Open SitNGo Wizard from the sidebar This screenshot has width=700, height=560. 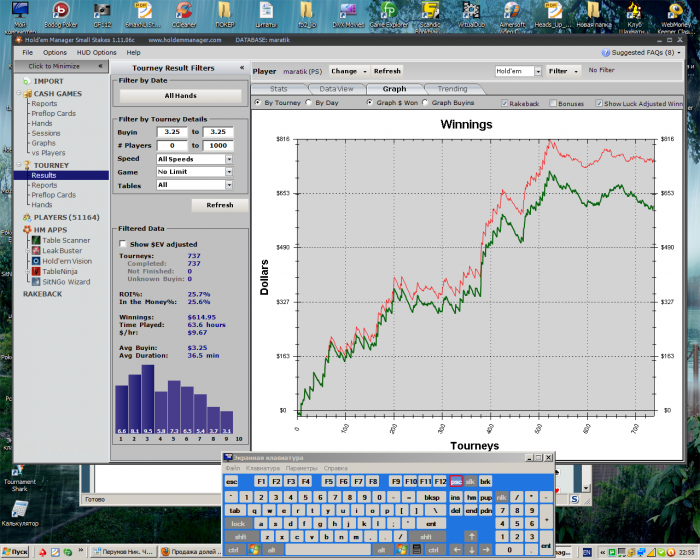pyautogui.click(x=66, y=282)
